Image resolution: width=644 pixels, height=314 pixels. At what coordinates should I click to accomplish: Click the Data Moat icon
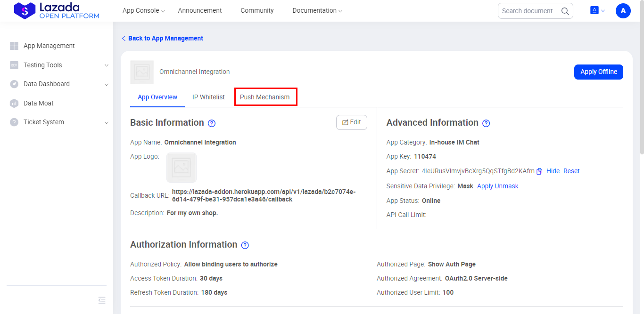14,103
